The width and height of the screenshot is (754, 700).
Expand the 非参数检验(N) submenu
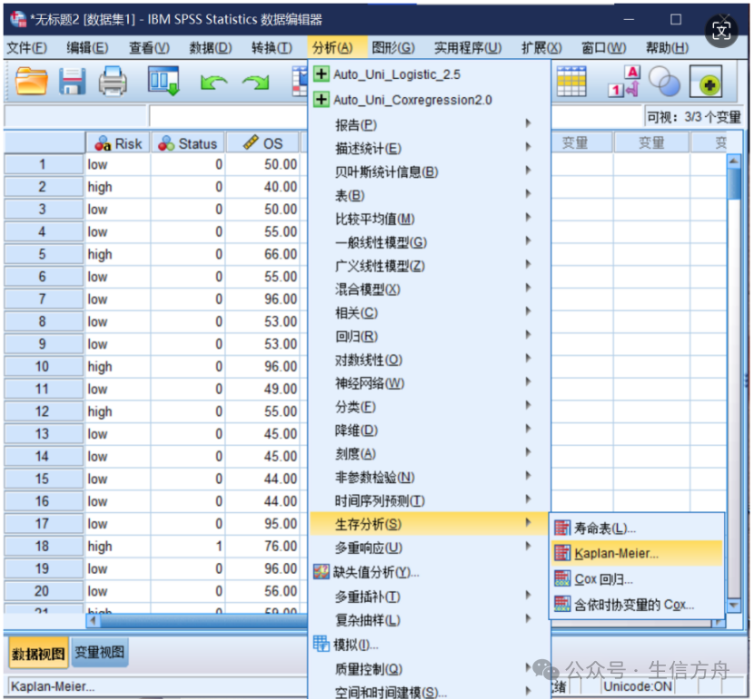pos(430,477)
